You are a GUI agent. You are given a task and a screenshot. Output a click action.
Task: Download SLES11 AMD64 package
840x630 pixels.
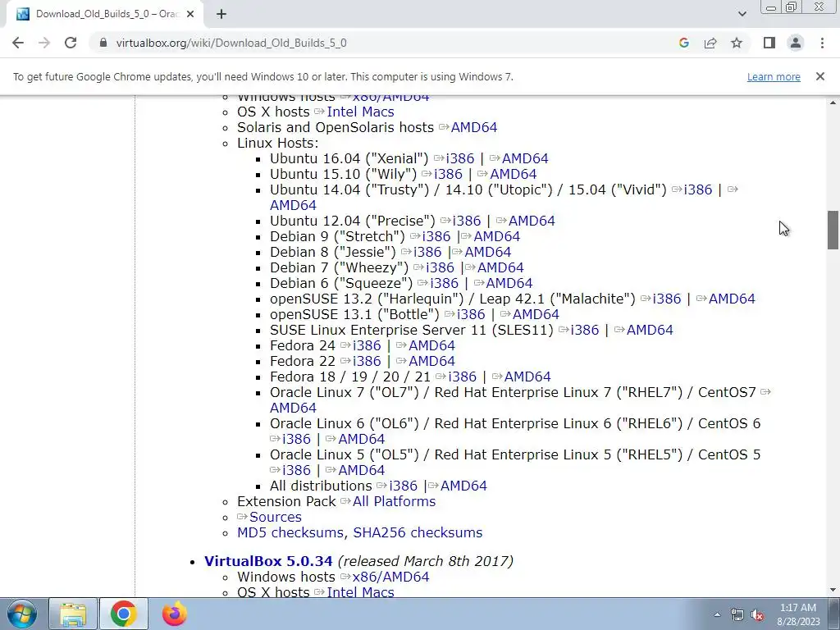click(x=650, y=330)
